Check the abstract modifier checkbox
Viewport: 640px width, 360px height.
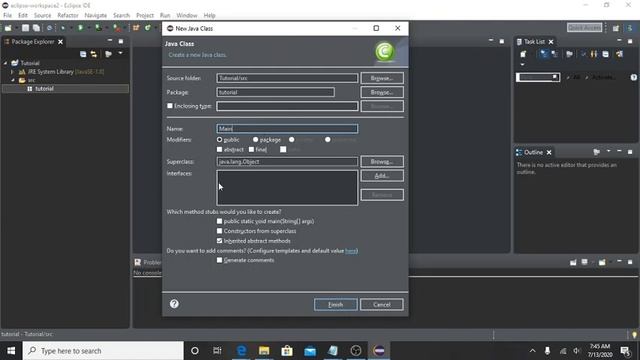(220, 149)
